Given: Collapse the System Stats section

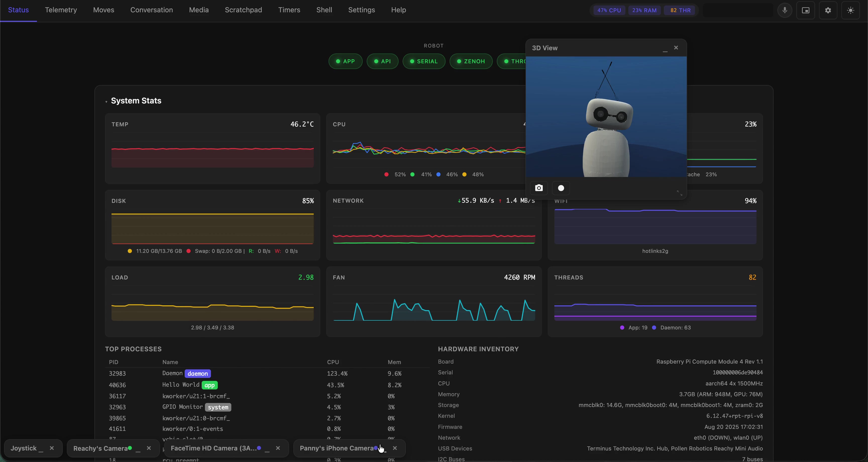Looking at the screenshot, I should pyautogui.click(x=106, y=101).
